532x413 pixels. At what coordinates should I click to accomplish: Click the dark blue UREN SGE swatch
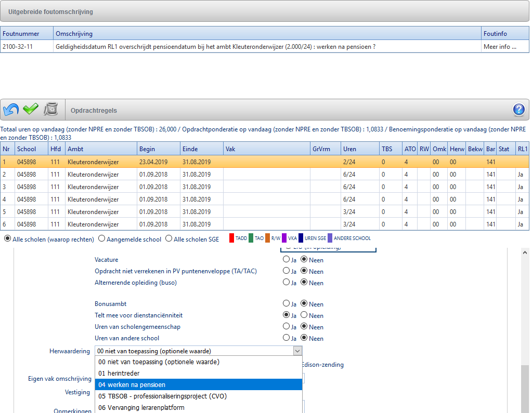pos(301,238)
